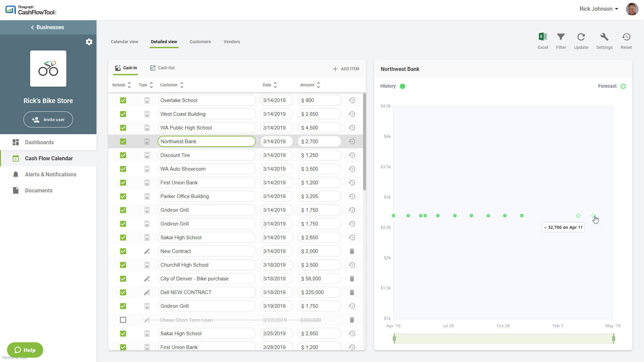Uncheck include for WA Public High School

[123, 128]
